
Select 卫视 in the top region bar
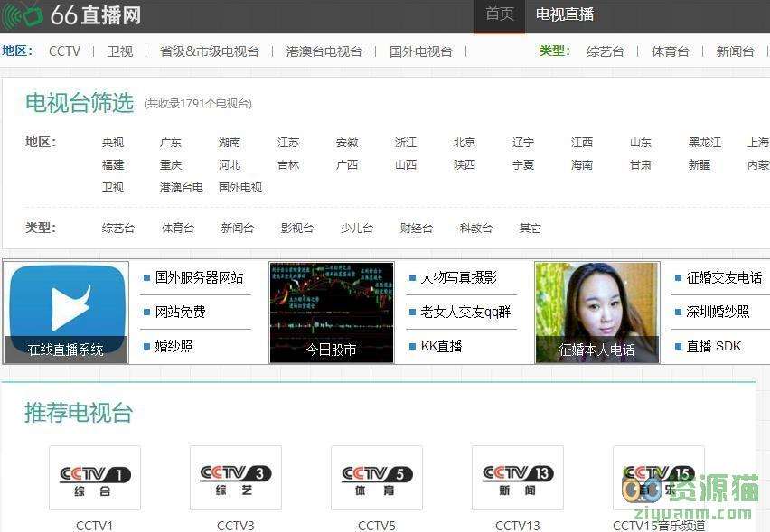pyautogui.click(x=120, y=51)
